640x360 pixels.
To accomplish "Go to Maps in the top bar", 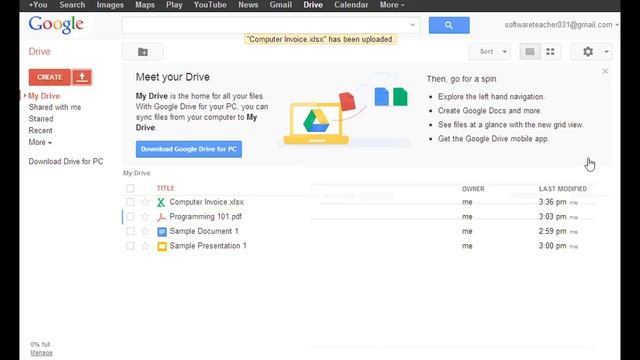I will 145,5.
